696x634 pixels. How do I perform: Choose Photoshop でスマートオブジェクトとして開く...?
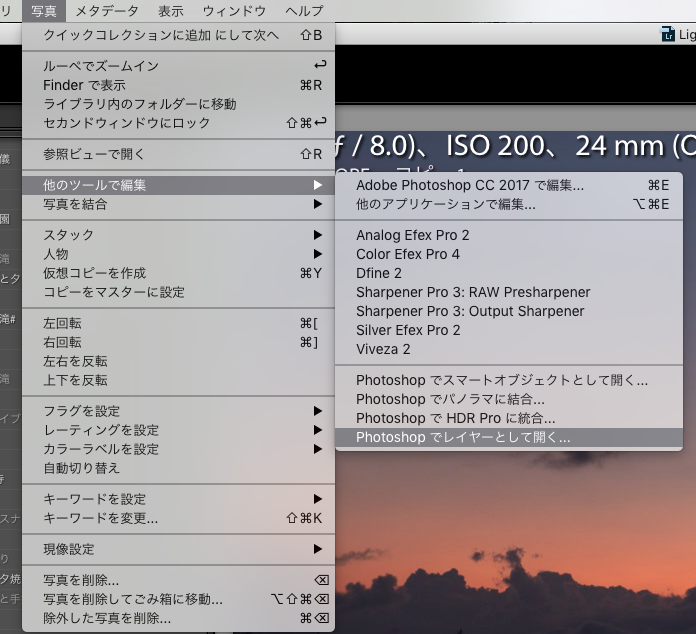[509, 380]
